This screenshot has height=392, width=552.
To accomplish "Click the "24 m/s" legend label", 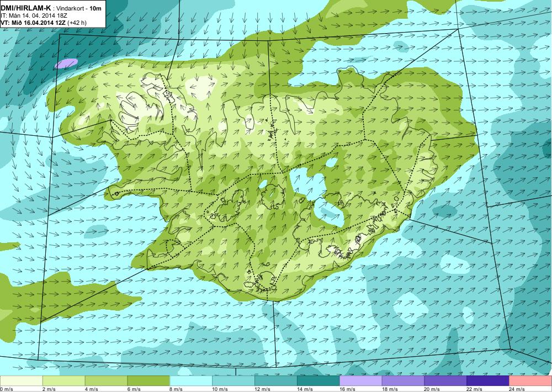I will [517, 389].
